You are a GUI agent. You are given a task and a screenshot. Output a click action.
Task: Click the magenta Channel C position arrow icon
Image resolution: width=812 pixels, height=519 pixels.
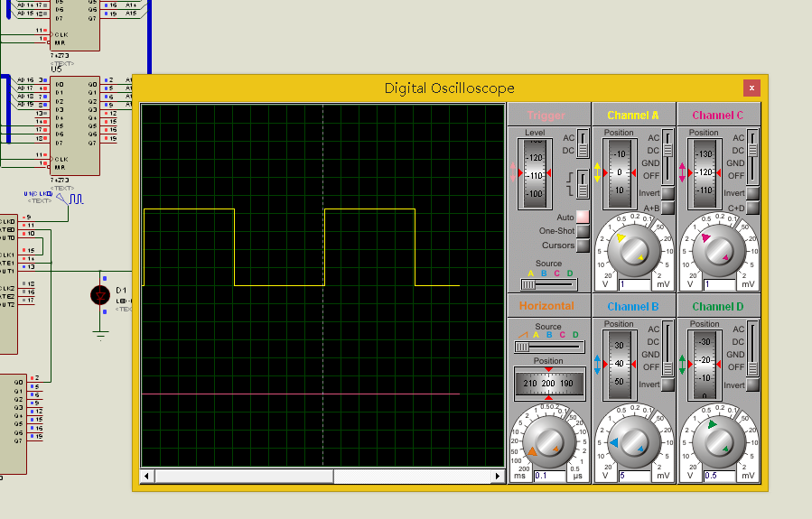point(682,172)
